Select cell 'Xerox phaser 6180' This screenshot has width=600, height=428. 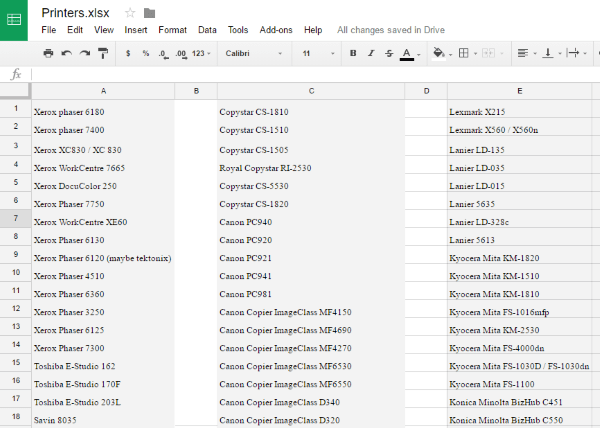coord(103,109)
